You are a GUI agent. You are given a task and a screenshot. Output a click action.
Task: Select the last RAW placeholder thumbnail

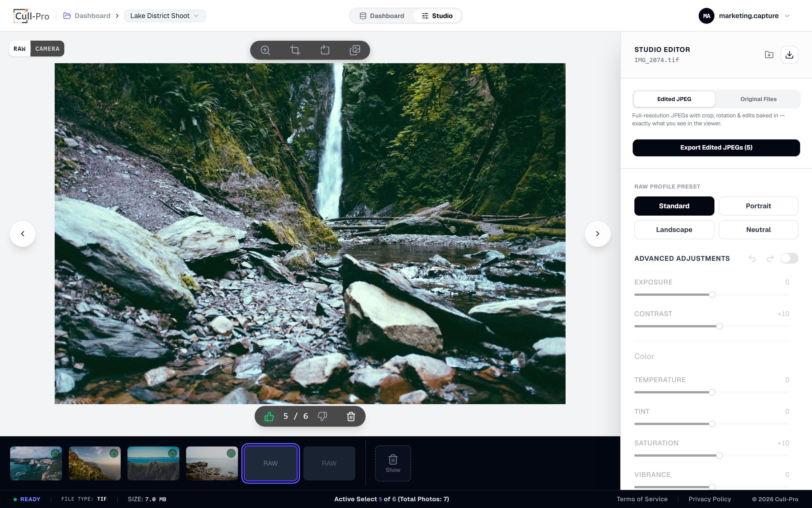tap(329, 463)
